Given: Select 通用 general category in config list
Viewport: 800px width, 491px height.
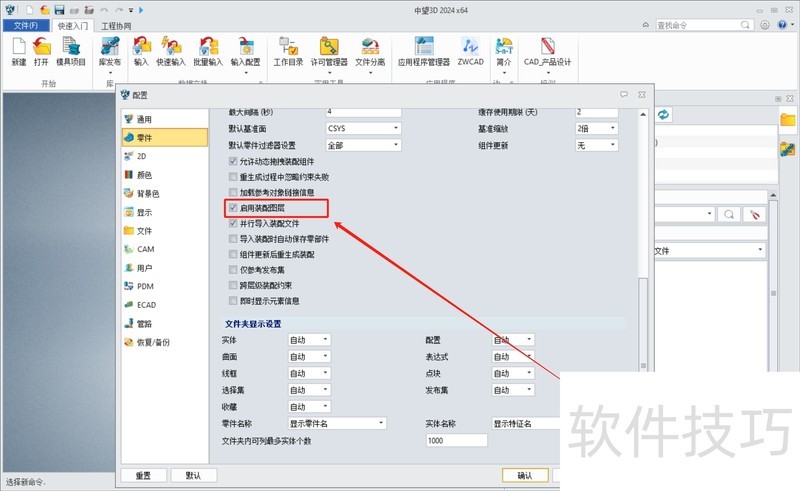Looking at the screenshot, I should pos(165,119).
